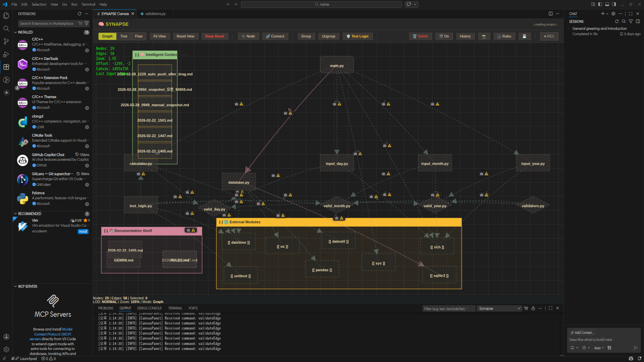Collapse the External Modules group

221,222
